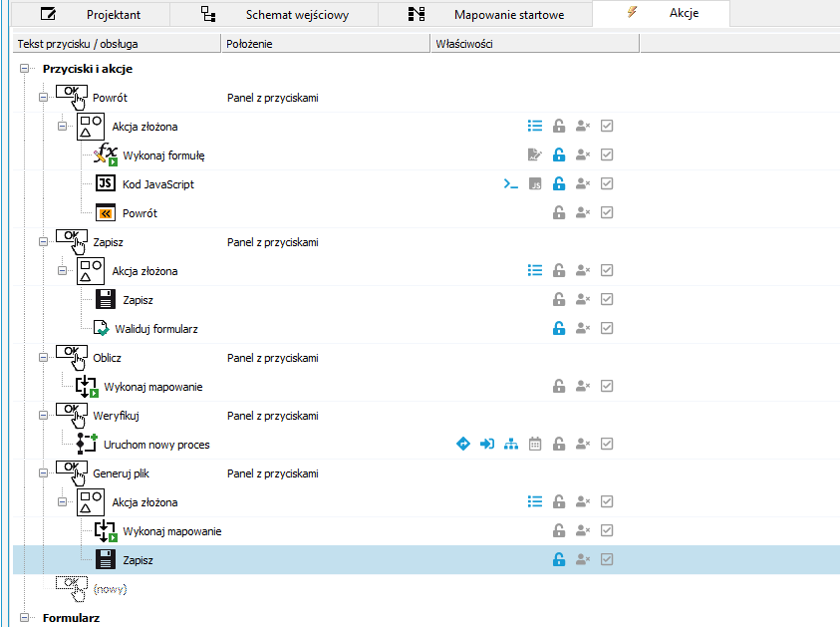
Task: Click the blue lock on Kod JavaScript row
Action: pyautogui.click(x=559, y=183)
